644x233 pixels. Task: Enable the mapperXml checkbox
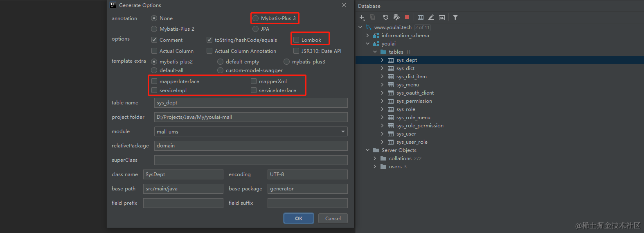coord(254,81)
